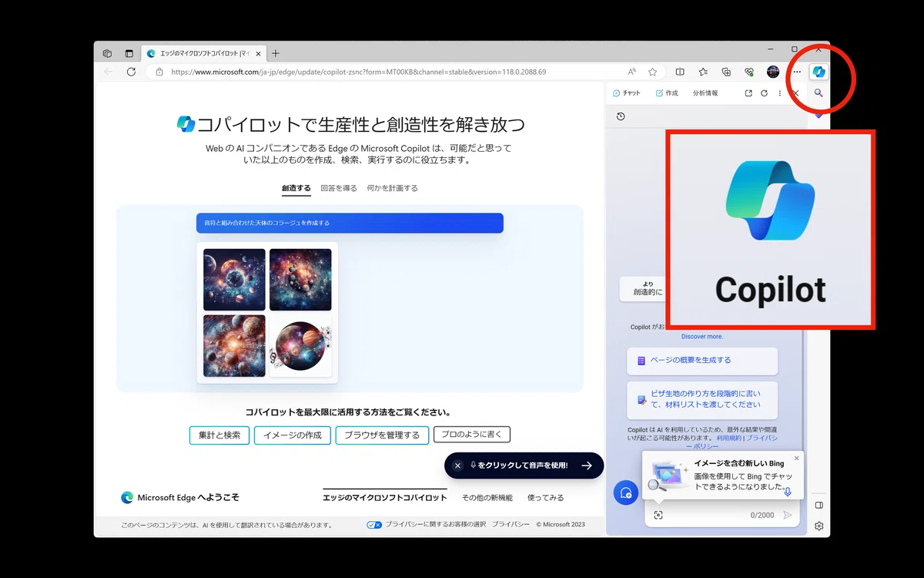Click the site lock icon in address bar
This screenshot has width=924, height=578.
point(159,72)
